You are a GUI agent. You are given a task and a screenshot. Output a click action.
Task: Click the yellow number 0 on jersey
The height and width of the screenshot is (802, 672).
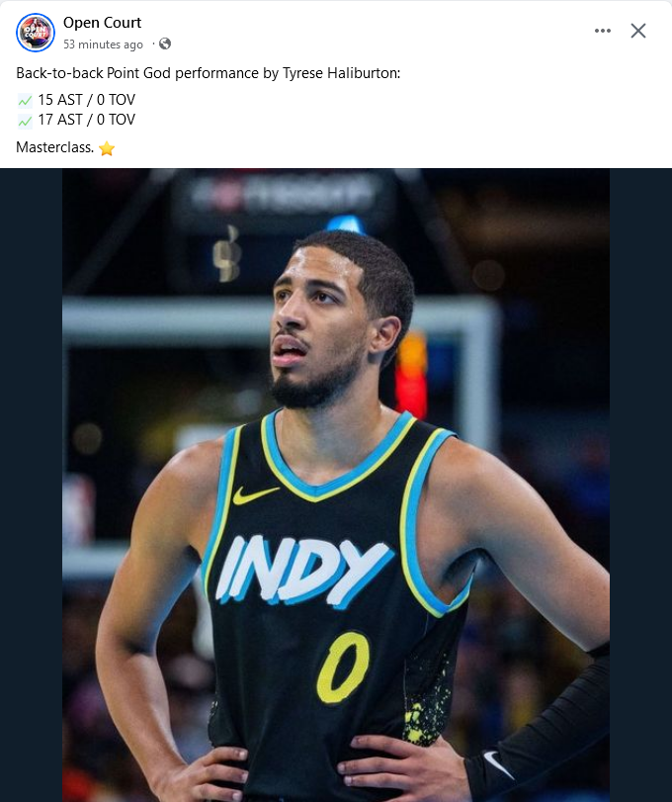pyautogui.click(x=342, y=668)
